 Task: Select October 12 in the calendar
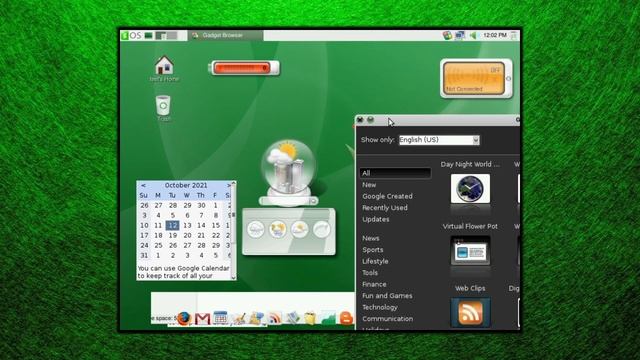coord(172,225)
